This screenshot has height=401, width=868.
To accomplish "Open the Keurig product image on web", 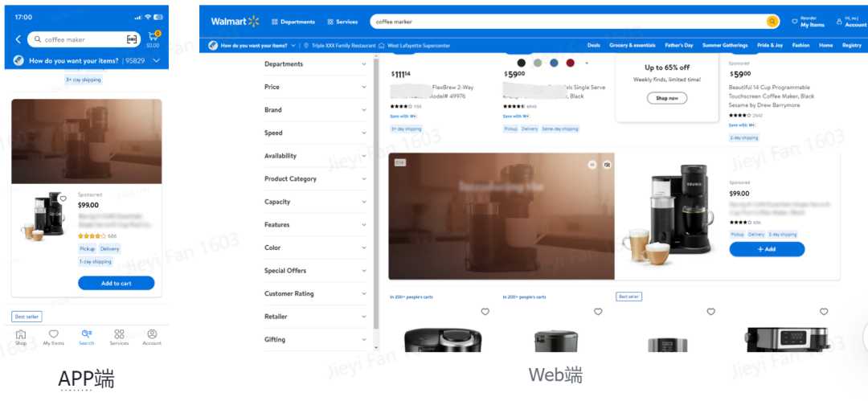I will [669, 216].
